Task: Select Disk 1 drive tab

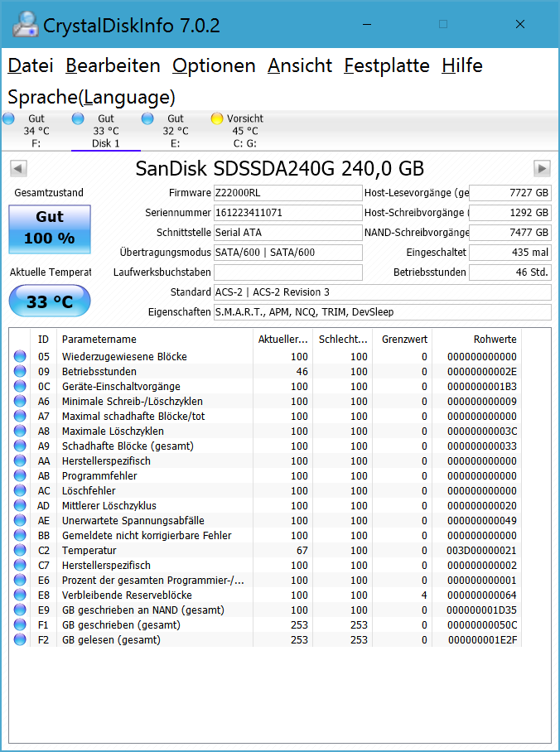Action: 105,131
